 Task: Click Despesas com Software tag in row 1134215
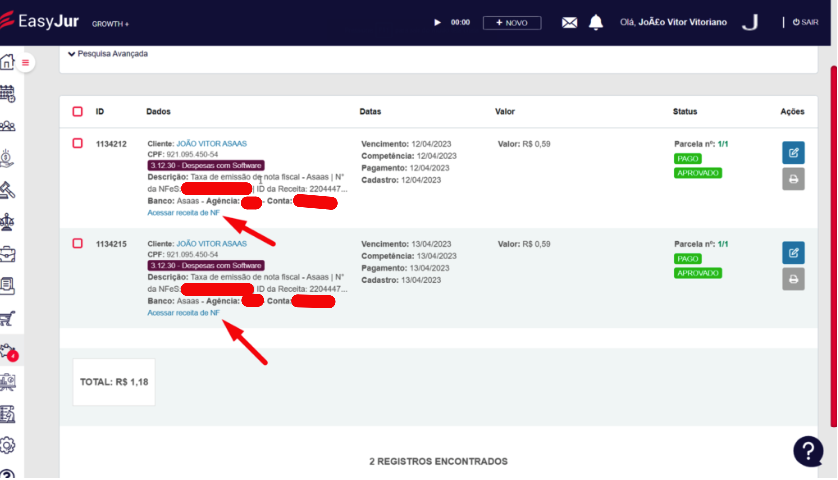206,266
